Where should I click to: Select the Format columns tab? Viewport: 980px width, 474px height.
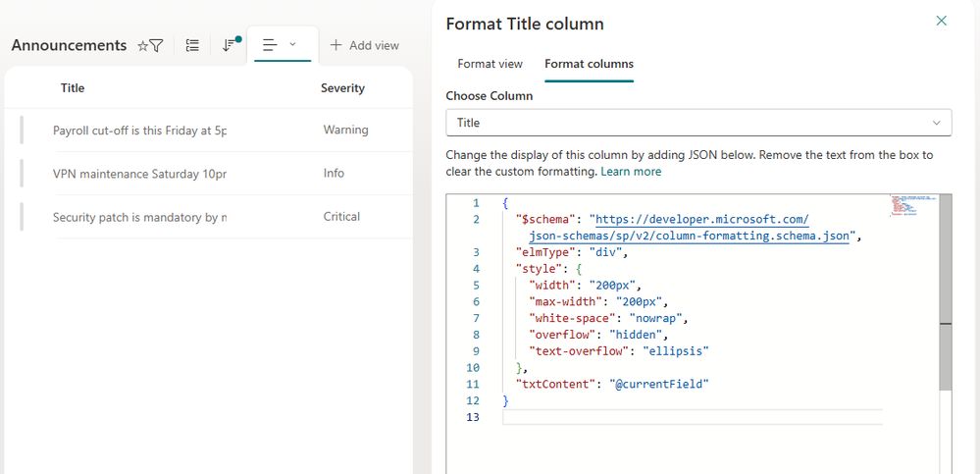pyautogui.click(x=589, y=64)
